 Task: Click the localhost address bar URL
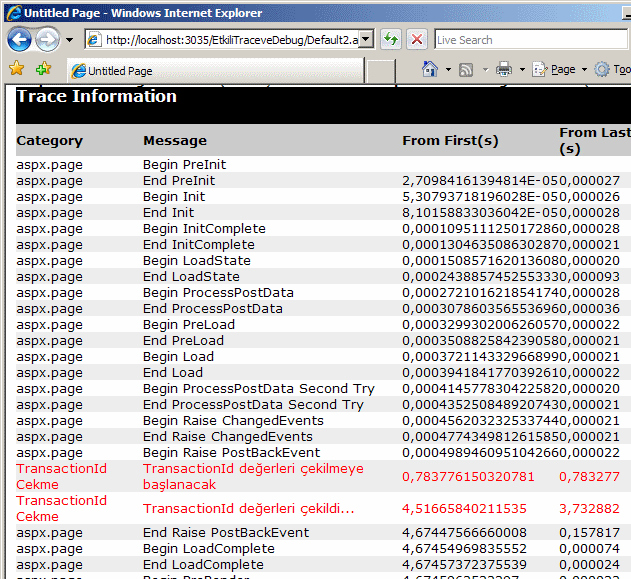pos(228,40)
